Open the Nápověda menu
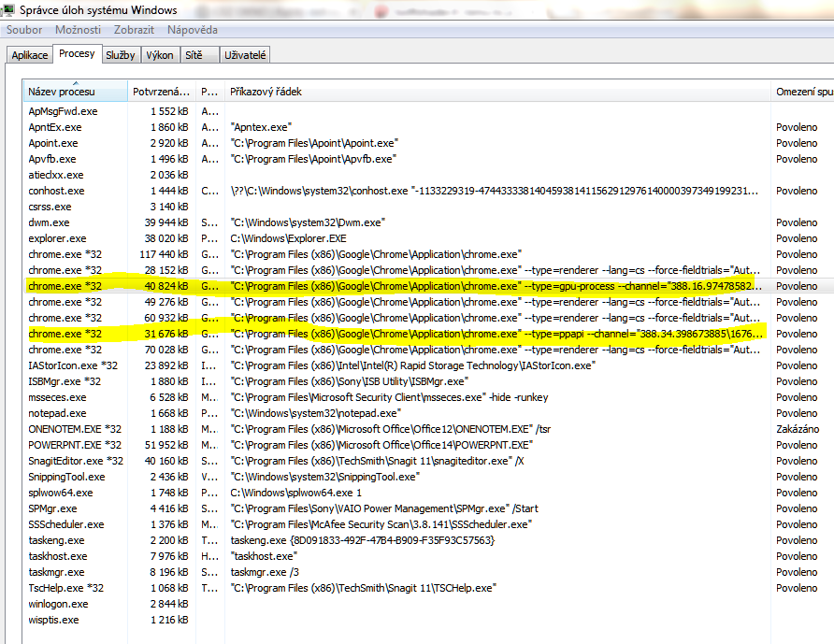The image size is (834, 644). click(193, 30)
